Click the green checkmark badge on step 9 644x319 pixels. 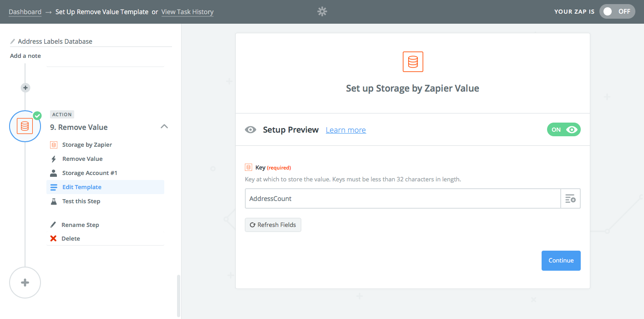(x=37, y=116)
